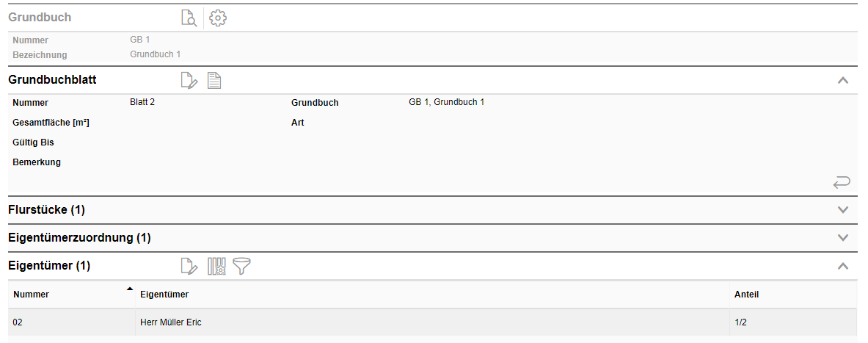Click the Grundbuch search document icon
This screenshot has height=343, width=868.
tap(189, 18)
